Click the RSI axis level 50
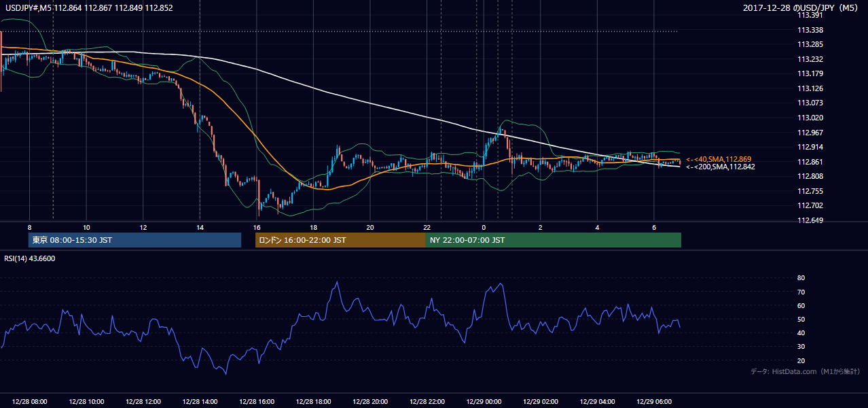This screenshot has height=408, width=868. 801,319
